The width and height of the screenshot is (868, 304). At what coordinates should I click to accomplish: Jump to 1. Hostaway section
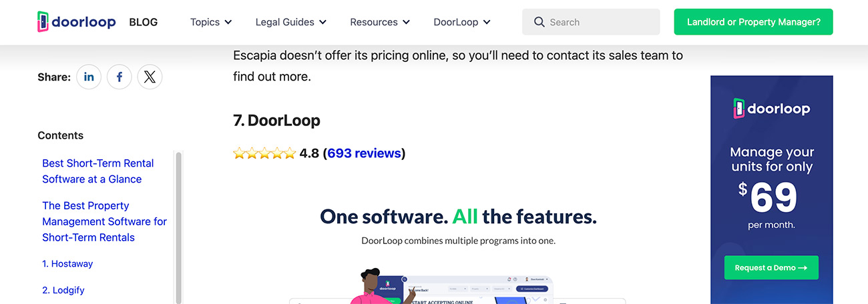point(67,264)
